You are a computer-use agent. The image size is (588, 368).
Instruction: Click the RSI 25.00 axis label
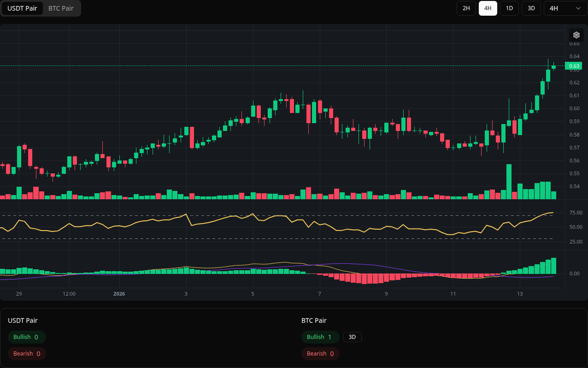click(x=576, y=242)
